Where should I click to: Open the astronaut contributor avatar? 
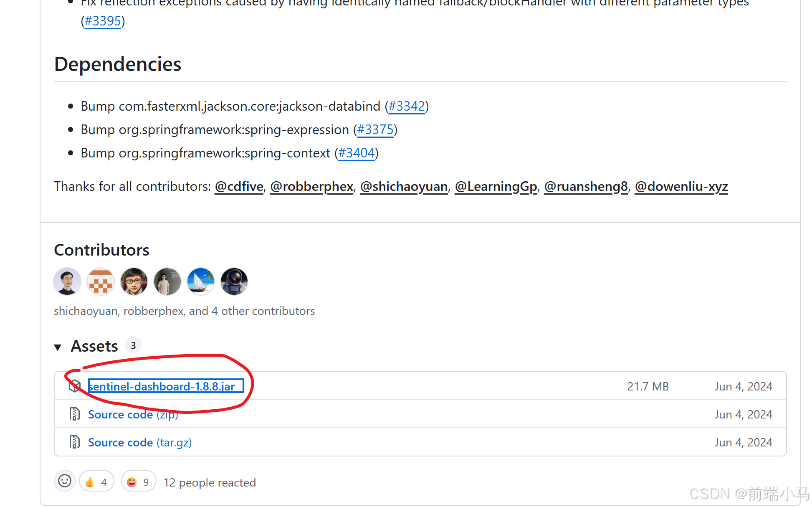pos(234,281)
